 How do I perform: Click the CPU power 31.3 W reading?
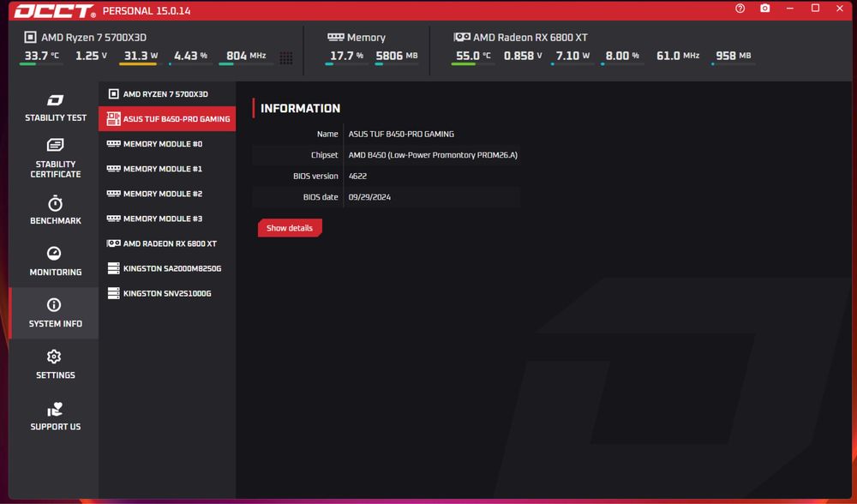pos(141,56)
